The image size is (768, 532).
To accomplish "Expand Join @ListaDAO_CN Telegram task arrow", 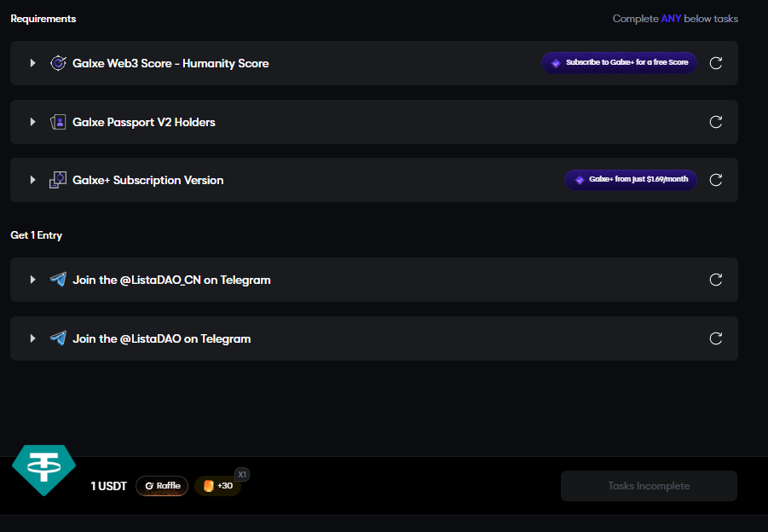I will pos(32,280).
